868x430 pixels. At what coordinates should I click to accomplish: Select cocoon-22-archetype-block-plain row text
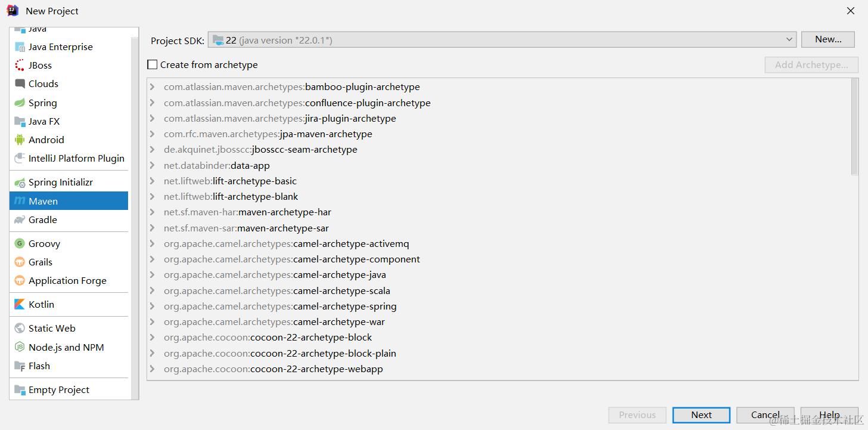(280, 353)
